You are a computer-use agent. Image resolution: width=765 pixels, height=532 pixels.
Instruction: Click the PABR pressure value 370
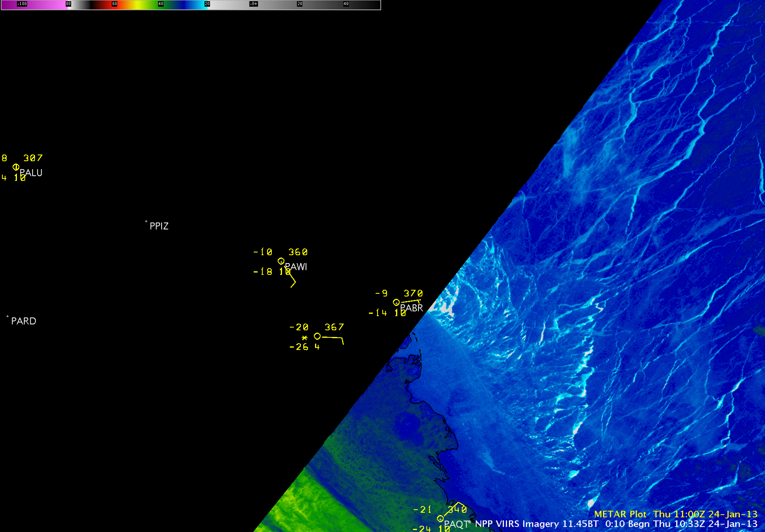click(x=413, y=293)
